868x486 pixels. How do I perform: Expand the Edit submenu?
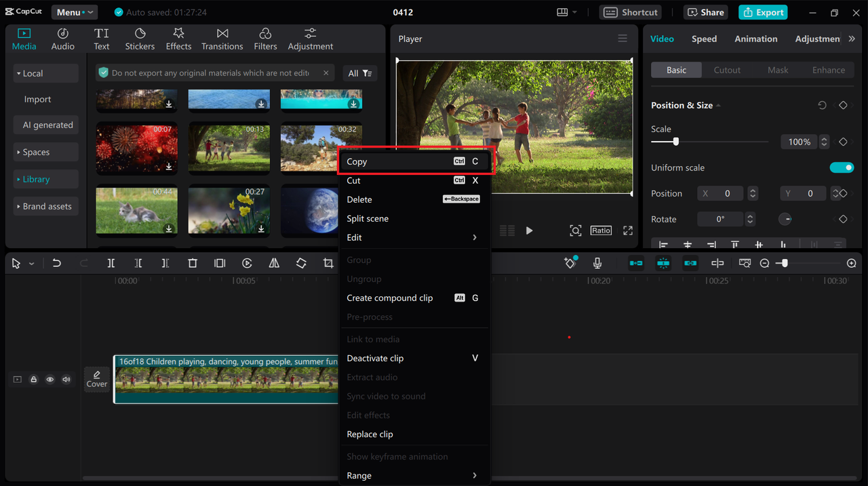coord(414,237)
